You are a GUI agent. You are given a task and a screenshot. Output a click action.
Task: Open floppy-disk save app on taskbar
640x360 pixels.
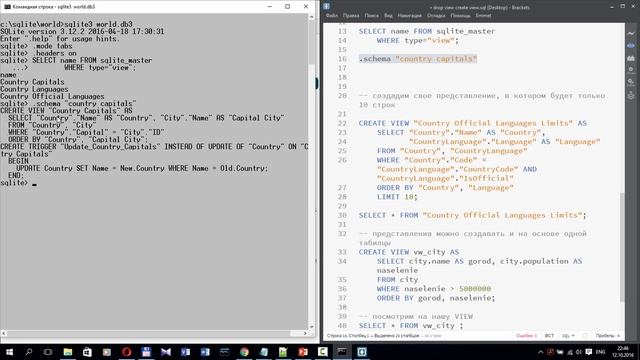point(146,352)
